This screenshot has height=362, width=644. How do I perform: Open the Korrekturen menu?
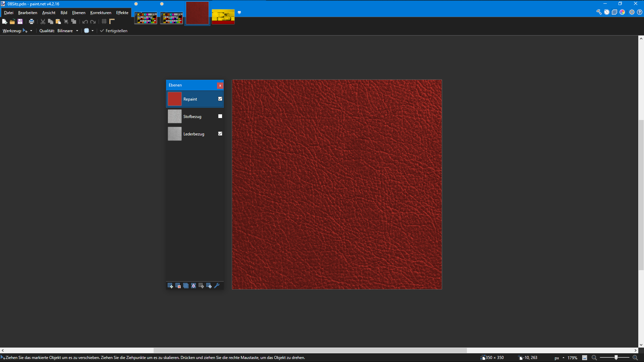click(x=101, y=13)
